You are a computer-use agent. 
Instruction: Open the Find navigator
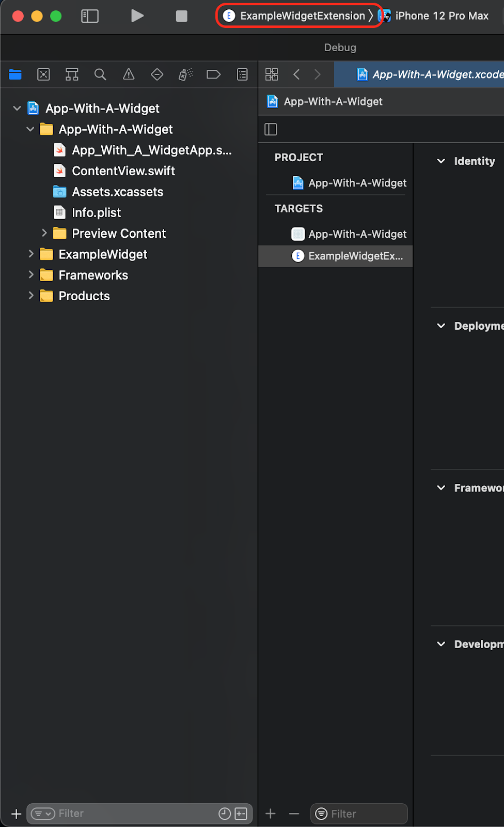pos(100,74)
